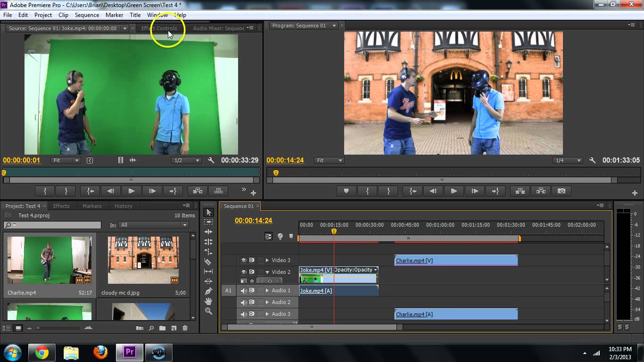The width and height of the screenshot is (644, 362).
Task: Toggle snapping in the timeline
Action: (269, 236)
